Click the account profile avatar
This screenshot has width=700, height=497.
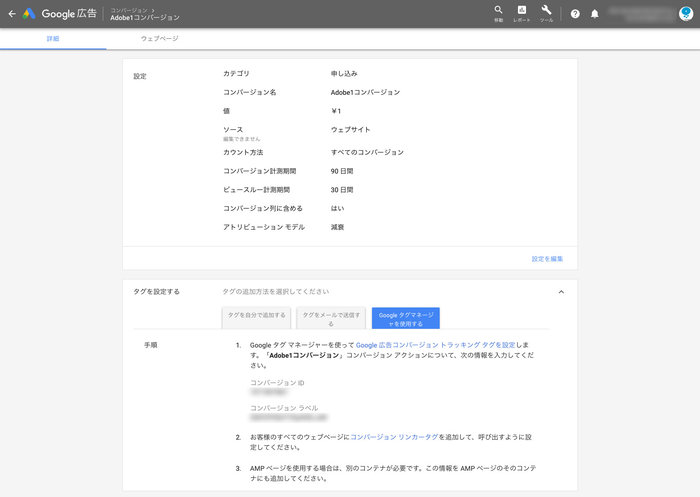point(684,14)
